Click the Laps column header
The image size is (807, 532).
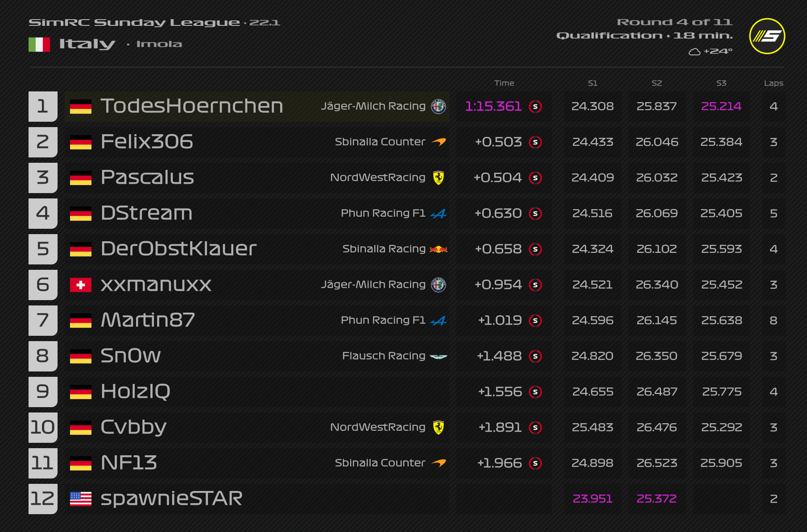(774, 83)
